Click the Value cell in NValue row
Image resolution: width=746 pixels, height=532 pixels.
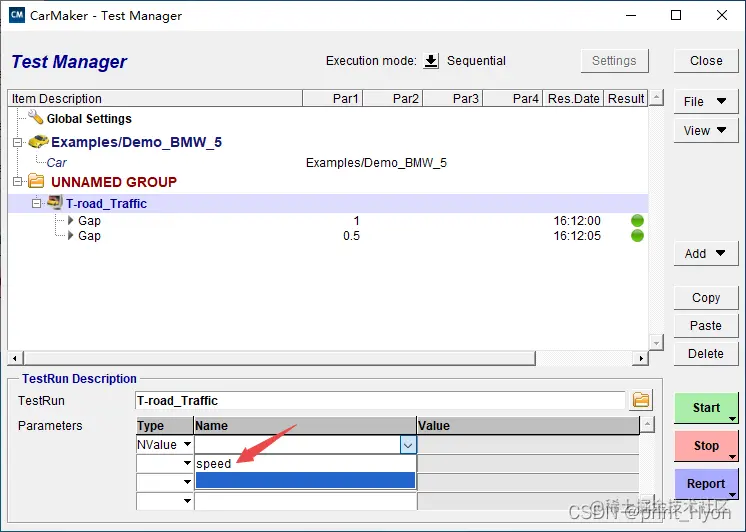coord(528,445)
